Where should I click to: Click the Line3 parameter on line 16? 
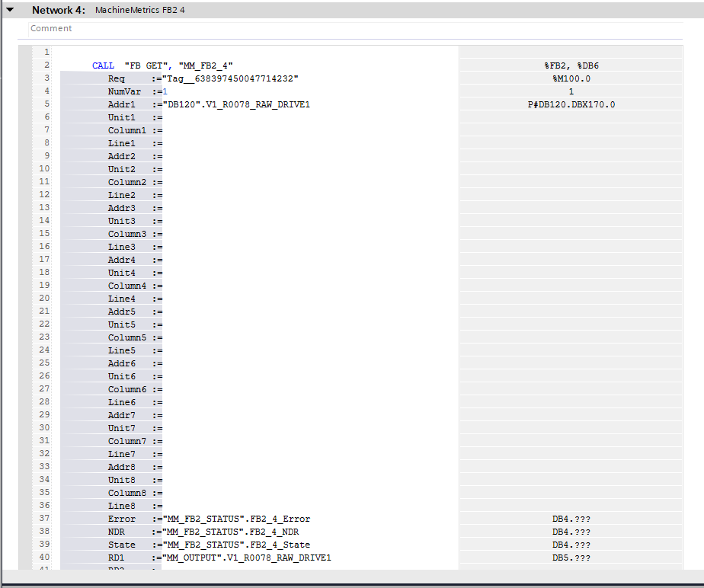click(x=122, y=248)
